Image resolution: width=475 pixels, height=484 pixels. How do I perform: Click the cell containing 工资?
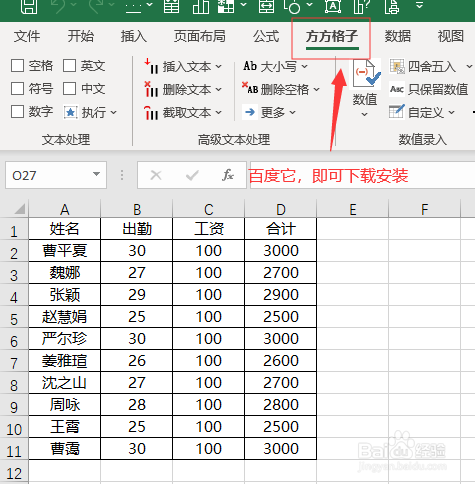tap(209, 229)
